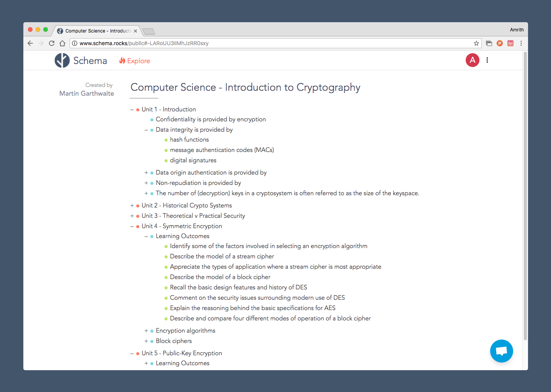
Task: Collapse Unit 4 Learning Outcomes
Action: point(146,237)
